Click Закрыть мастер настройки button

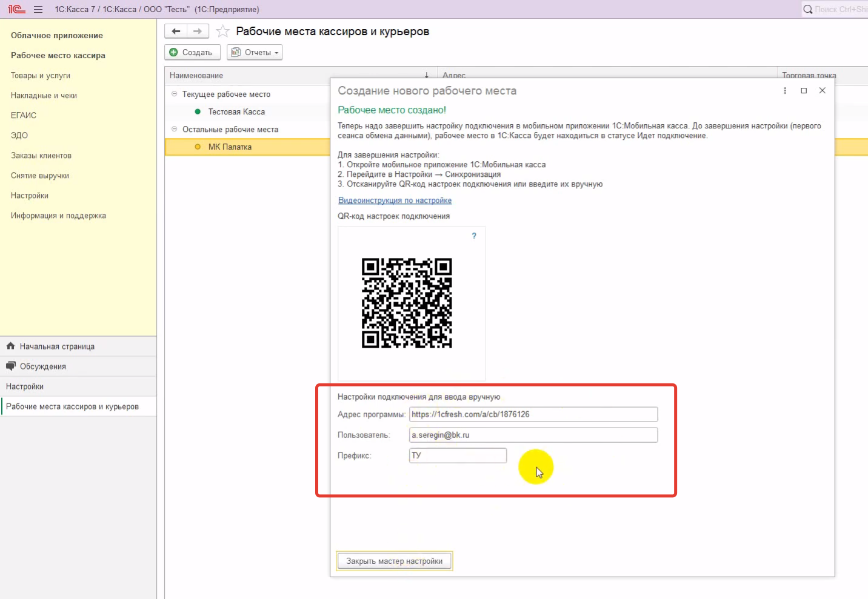(394, 561)
